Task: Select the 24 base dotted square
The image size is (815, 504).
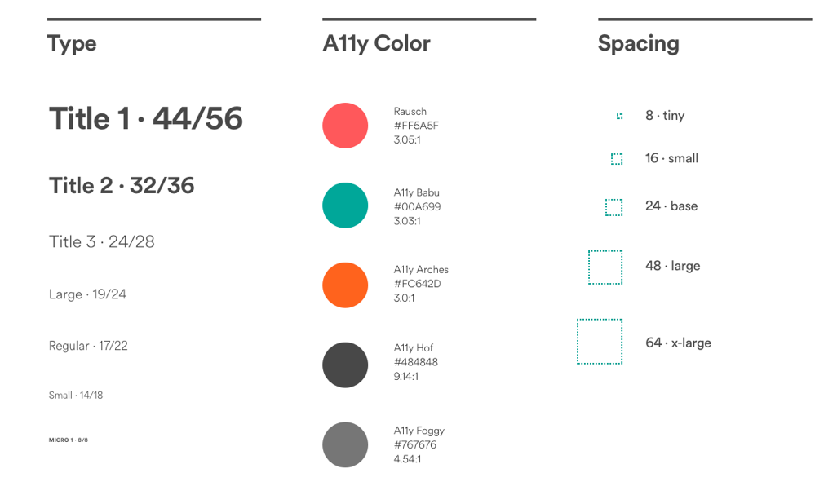Action: 613,207
